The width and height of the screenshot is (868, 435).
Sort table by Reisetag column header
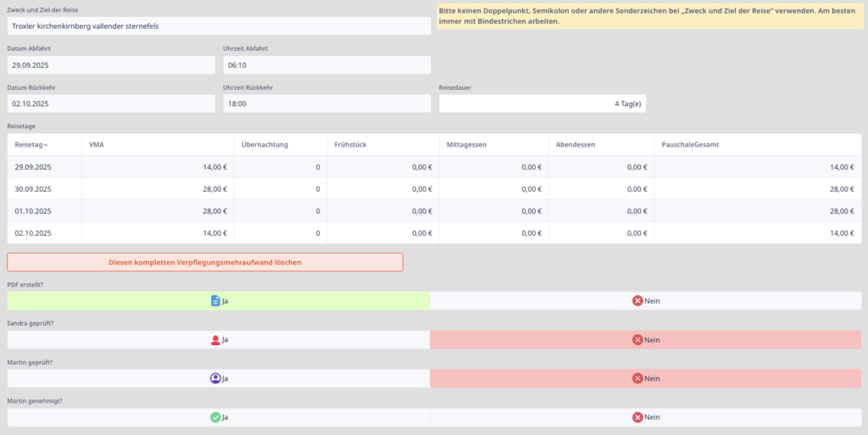[44, 145]
